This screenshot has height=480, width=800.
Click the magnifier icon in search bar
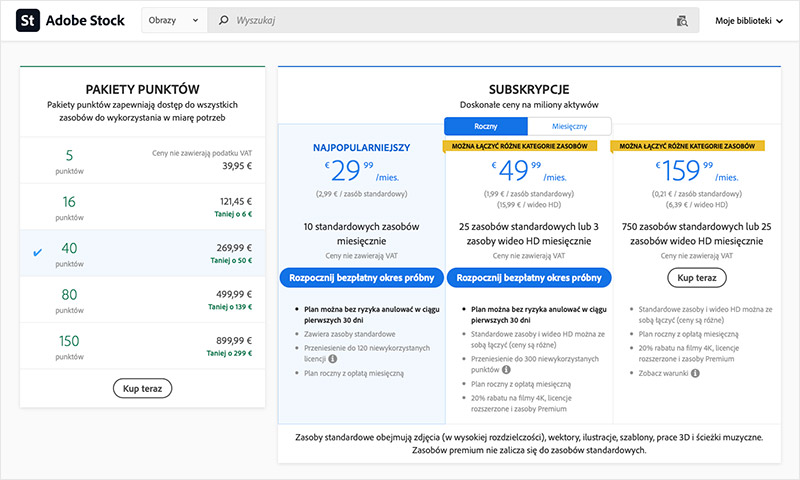point(223,20)
